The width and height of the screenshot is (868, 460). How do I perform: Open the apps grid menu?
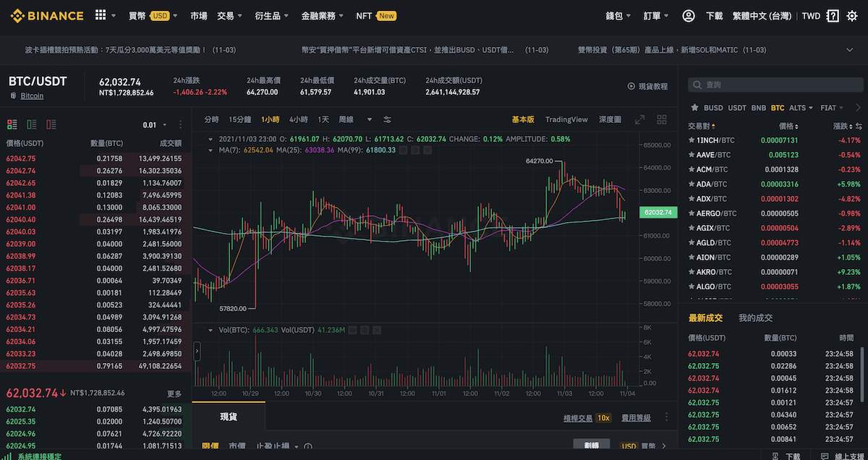coord(101,15)
